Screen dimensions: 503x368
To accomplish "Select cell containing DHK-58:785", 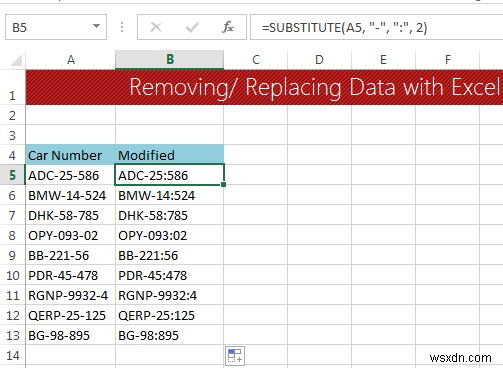I will pos(170,215).
